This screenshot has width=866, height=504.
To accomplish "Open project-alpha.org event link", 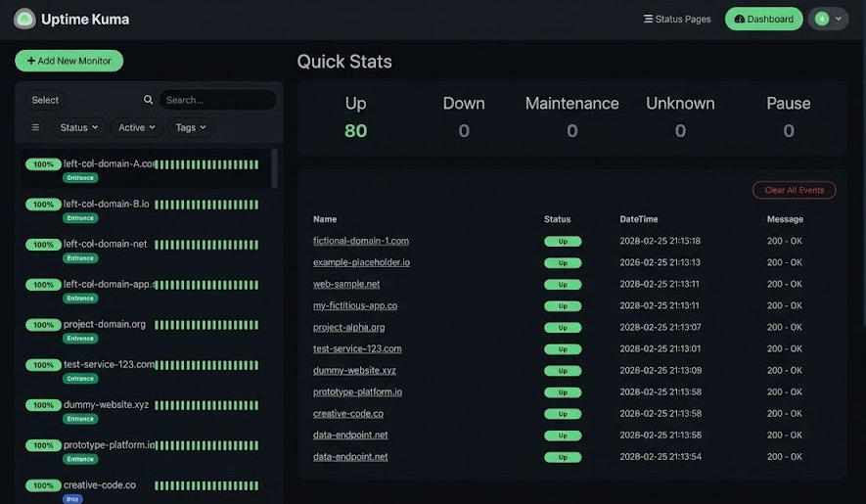I will tap(348, 327).
